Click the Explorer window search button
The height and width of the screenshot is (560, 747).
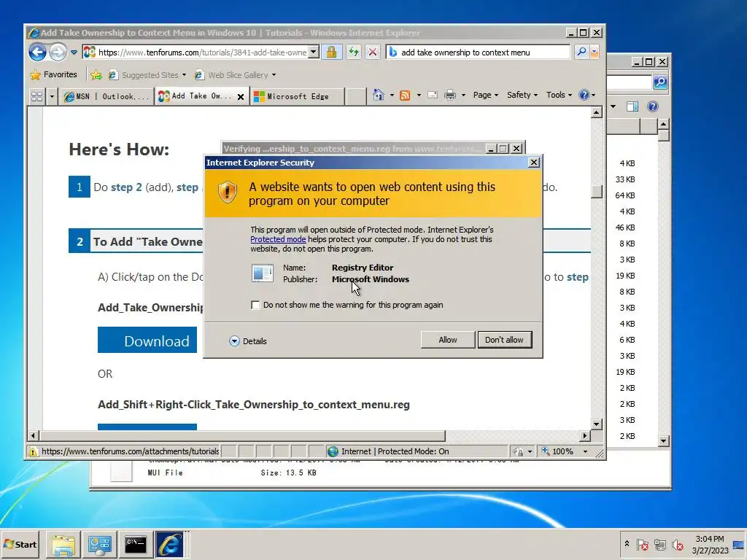coord(659,82)
